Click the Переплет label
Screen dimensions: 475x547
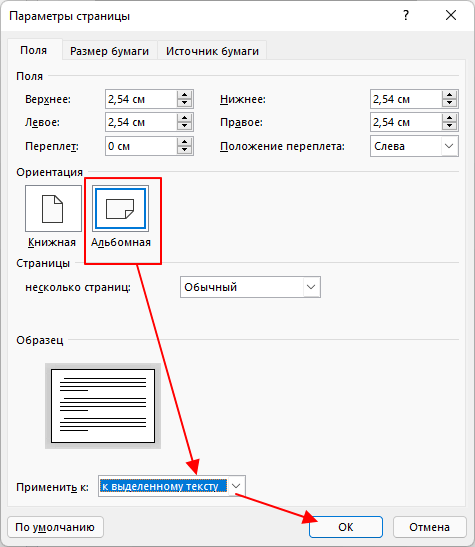coord(52,146)
